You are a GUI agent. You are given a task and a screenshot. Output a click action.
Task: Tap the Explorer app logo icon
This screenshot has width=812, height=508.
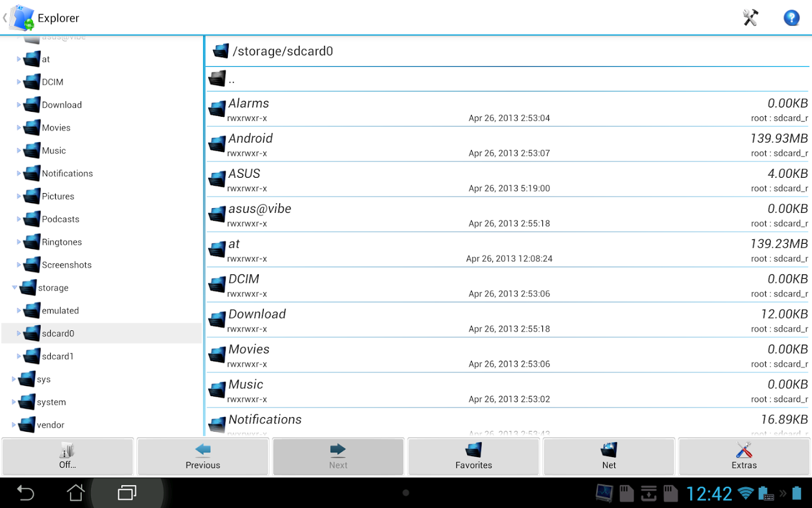click(x=22, y=17)
